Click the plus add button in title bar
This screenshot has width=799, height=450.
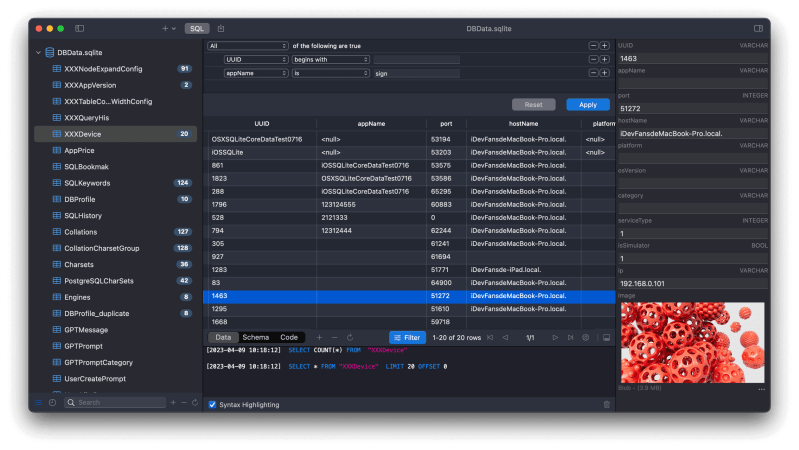click(165, 29)
